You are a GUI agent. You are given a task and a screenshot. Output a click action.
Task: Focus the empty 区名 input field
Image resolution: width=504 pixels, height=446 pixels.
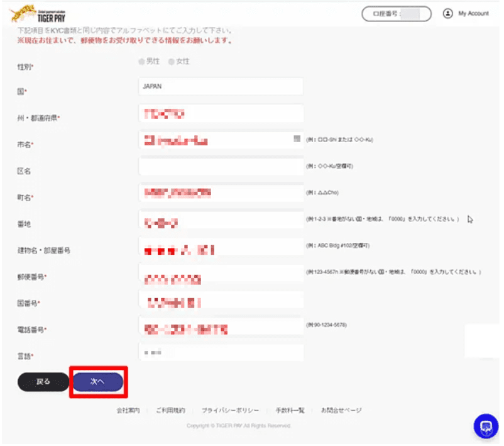point(221,166)
